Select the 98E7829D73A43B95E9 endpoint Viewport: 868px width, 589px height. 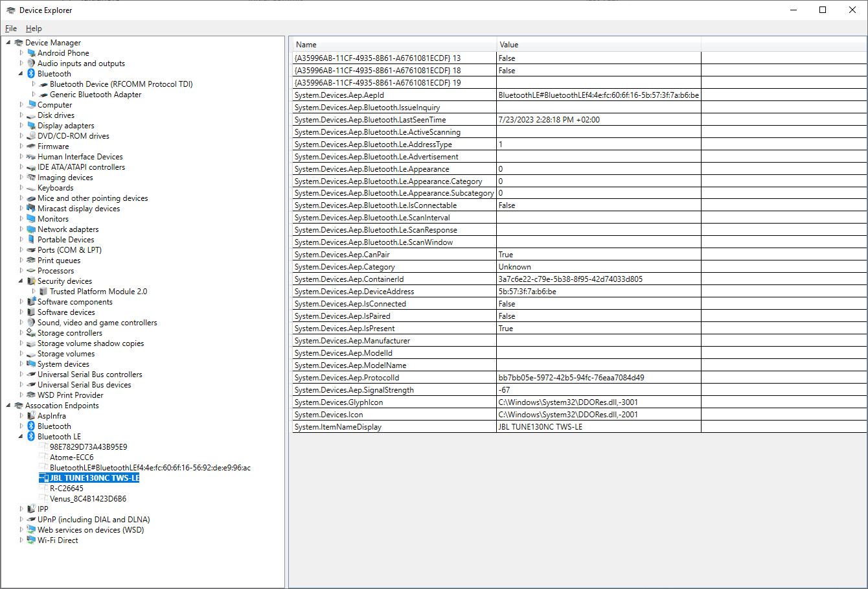tap(88, 447)
